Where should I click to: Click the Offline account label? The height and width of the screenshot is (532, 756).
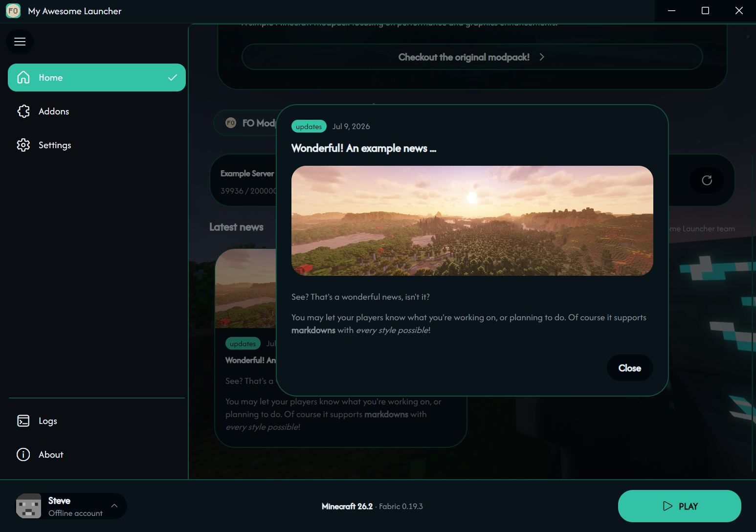pos(75,513)
